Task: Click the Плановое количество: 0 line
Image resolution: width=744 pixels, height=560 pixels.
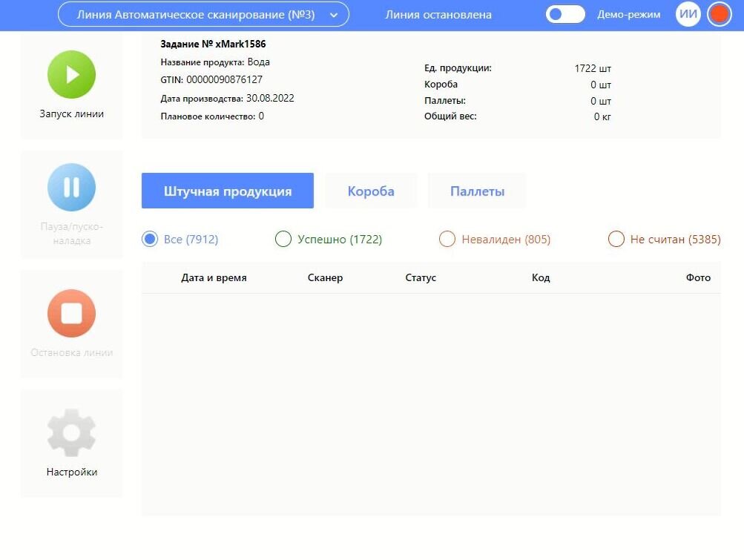Action: [212, 116]
